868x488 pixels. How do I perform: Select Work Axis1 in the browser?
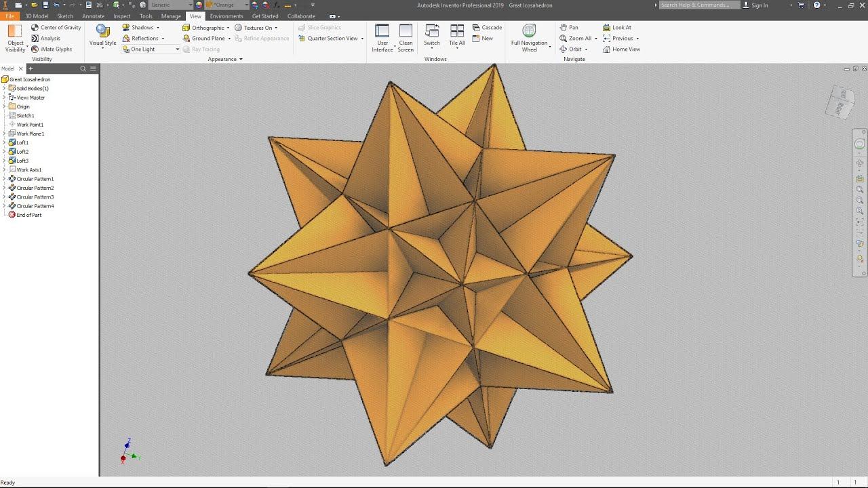(x=26, y=169)
